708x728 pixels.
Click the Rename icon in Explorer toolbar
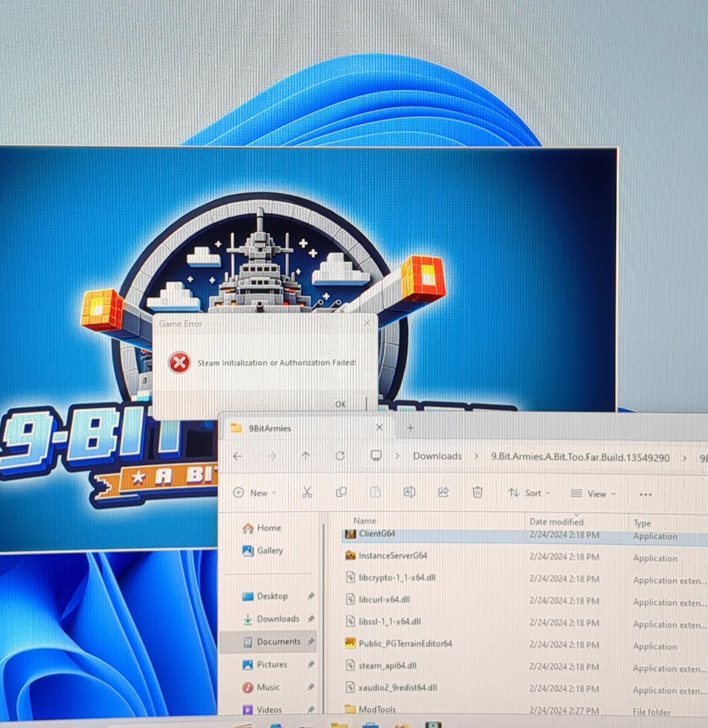point(409,493)
